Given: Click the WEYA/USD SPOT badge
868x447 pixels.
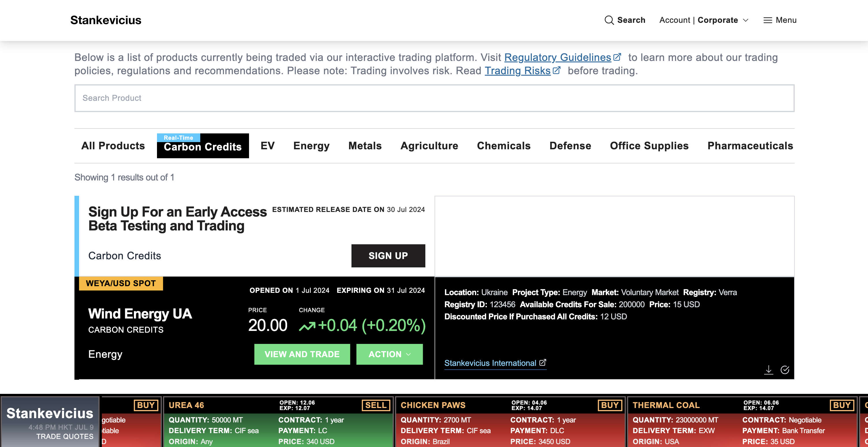Looking at the screenshot, I should click(121, 283).
